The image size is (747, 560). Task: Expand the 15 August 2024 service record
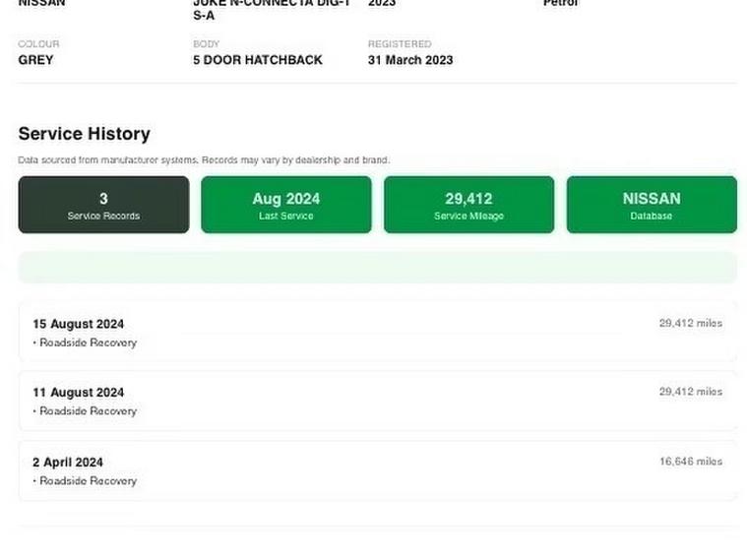point(377,332)
